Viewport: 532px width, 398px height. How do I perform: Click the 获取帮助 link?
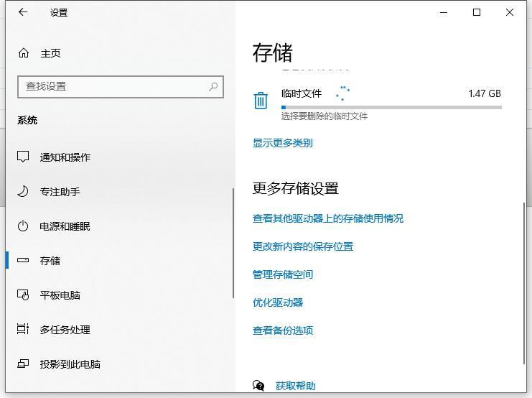(296, 386)
